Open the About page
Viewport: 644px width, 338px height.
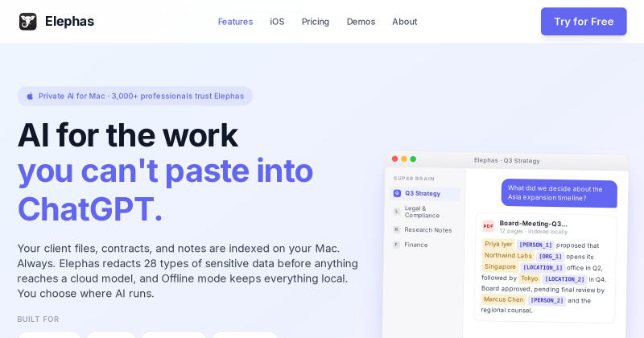coord(405,22)
